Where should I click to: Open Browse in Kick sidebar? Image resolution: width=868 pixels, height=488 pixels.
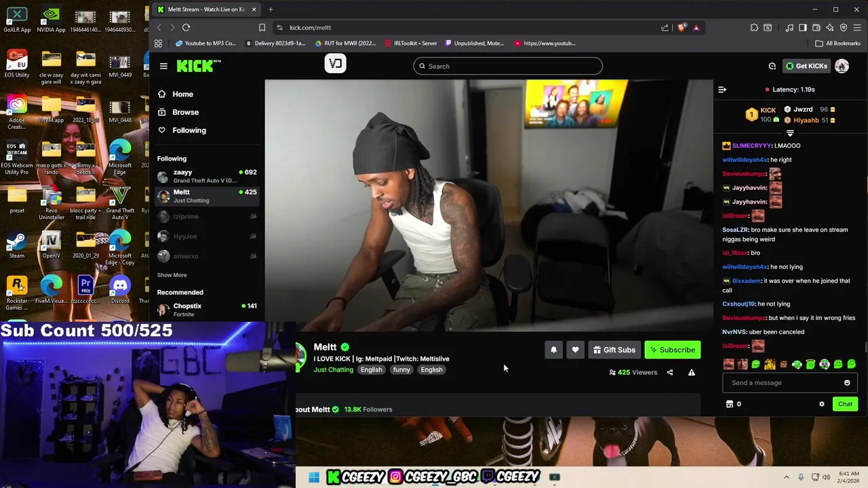click(x=178, y=113)
